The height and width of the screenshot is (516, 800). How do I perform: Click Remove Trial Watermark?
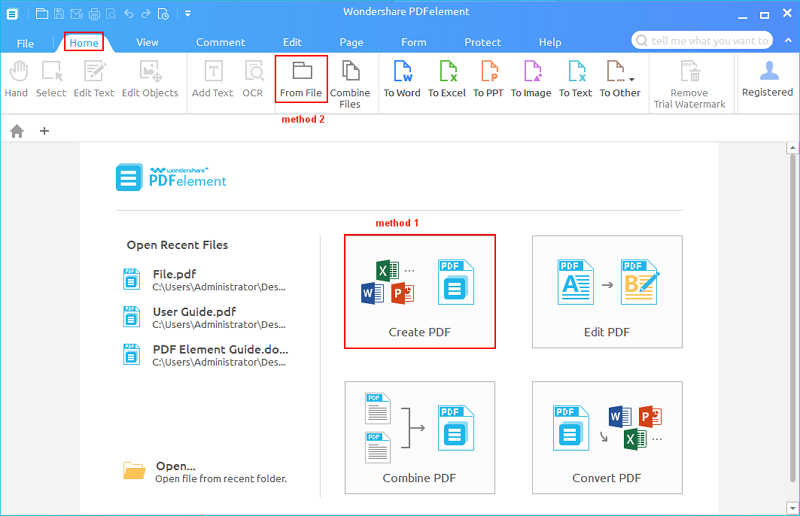[690, 84]
